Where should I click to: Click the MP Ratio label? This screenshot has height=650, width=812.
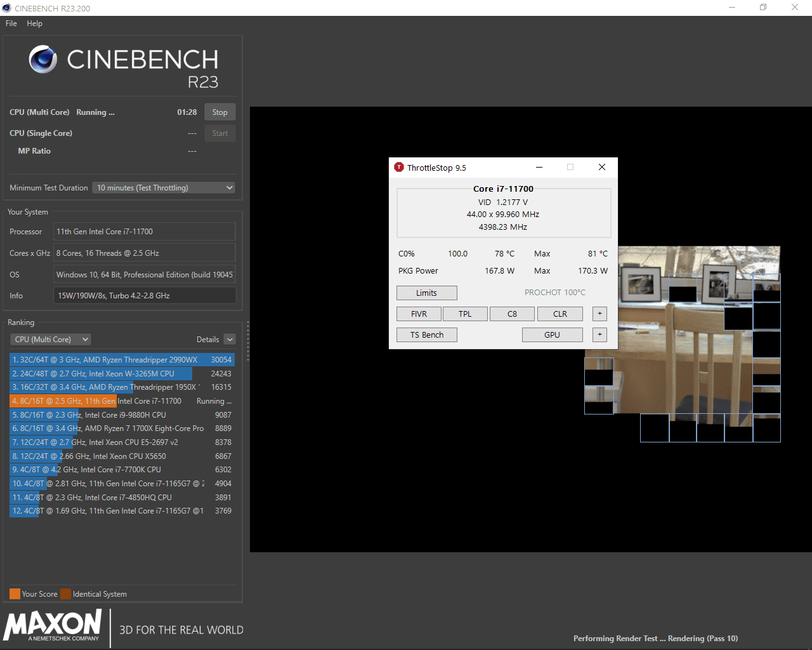click(34, 151)
